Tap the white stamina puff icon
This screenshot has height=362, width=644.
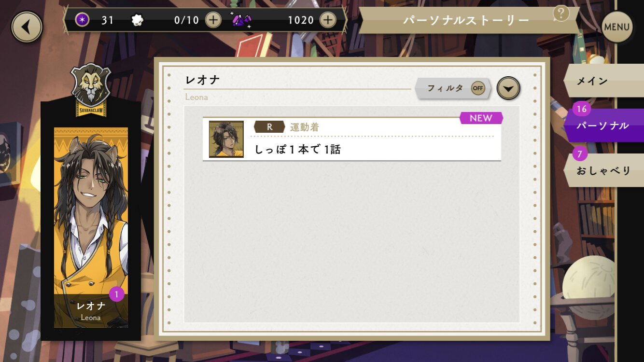pyautogui.click(x=138, y=20)
